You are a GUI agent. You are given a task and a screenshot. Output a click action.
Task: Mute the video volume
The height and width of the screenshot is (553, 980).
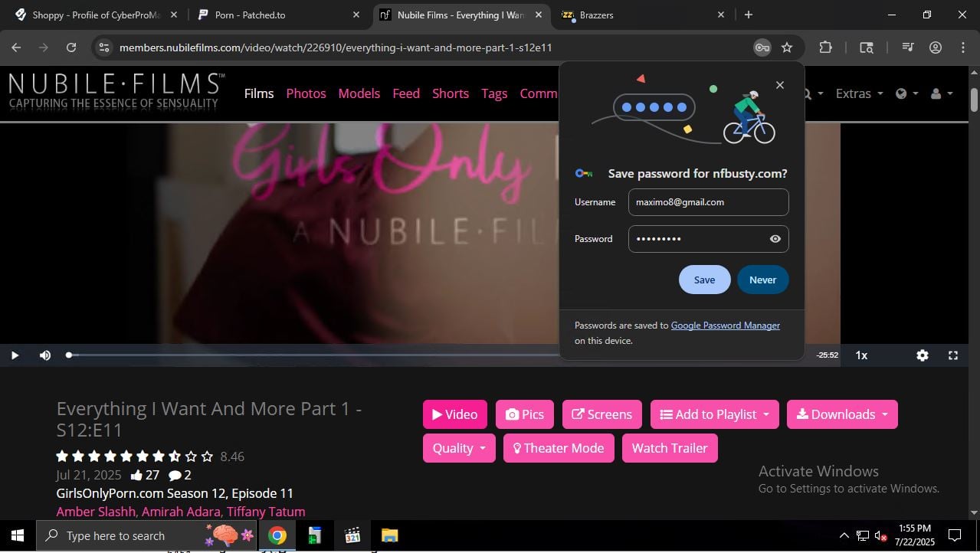(x=45, y=355)
